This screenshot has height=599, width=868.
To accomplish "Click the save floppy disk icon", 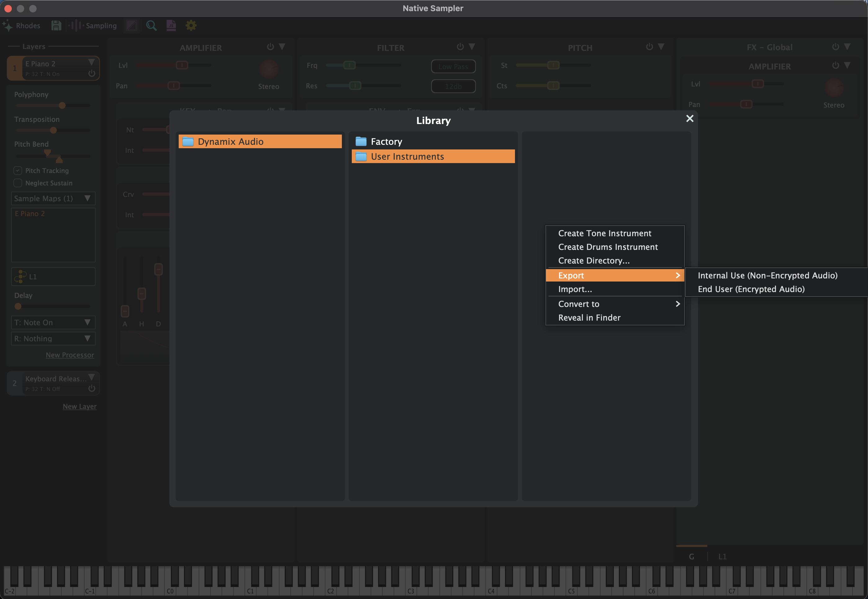I will point(56,25).
